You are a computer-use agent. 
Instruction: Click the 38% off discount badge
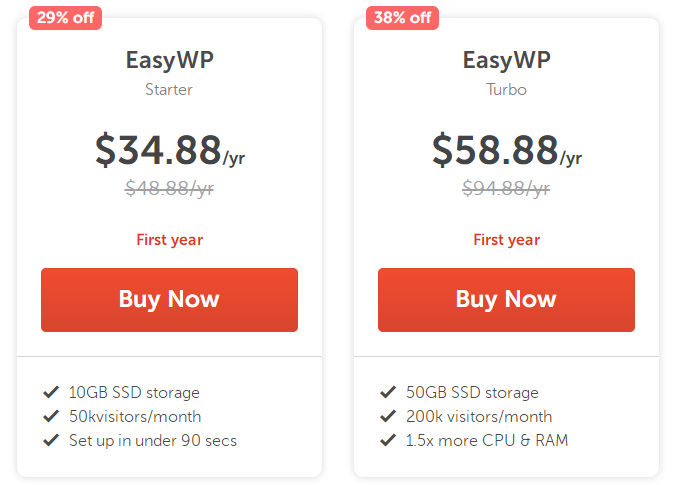coord(402,17)
